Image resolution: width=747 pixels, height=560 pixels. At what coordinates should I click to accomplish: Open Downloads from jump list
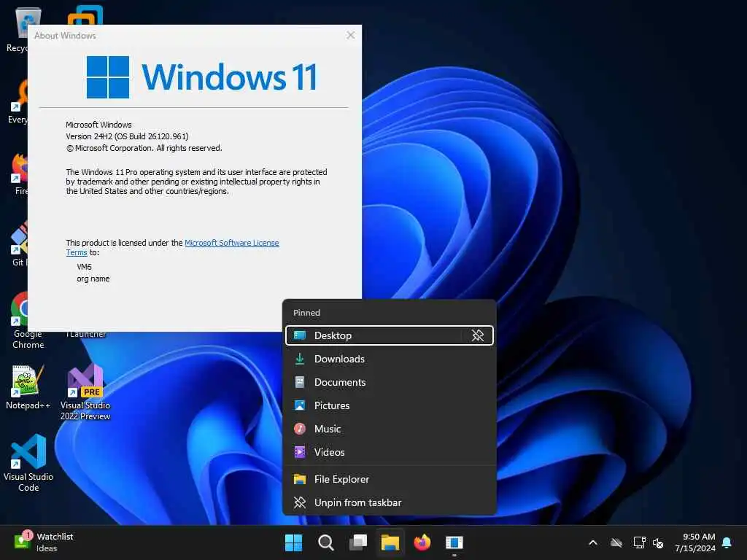390,359
